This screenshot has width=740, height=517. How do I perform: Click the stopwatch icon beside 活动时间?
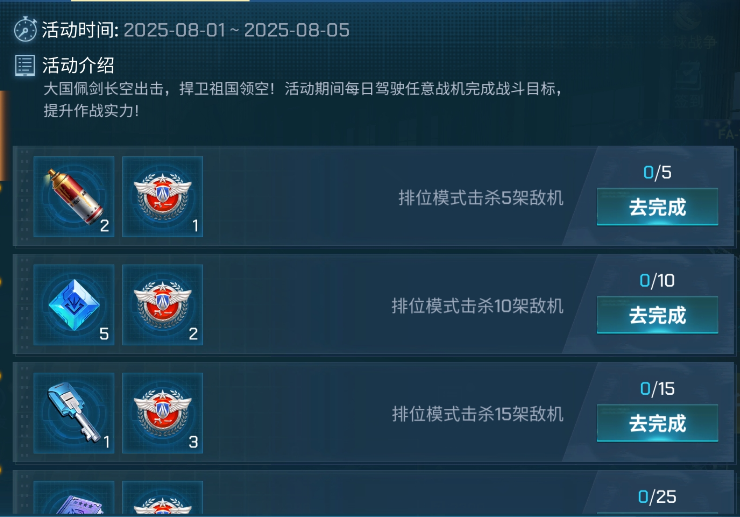click(x=25, y=30)
